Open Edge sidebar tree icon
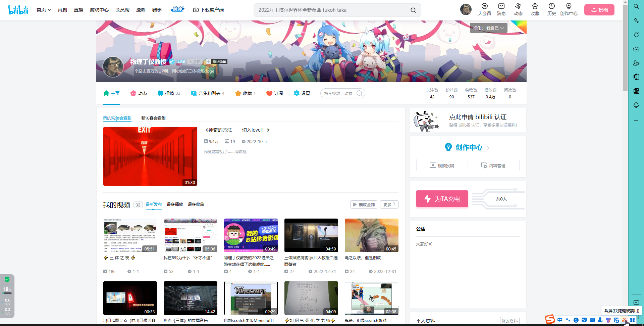 (x=636, y=105)
